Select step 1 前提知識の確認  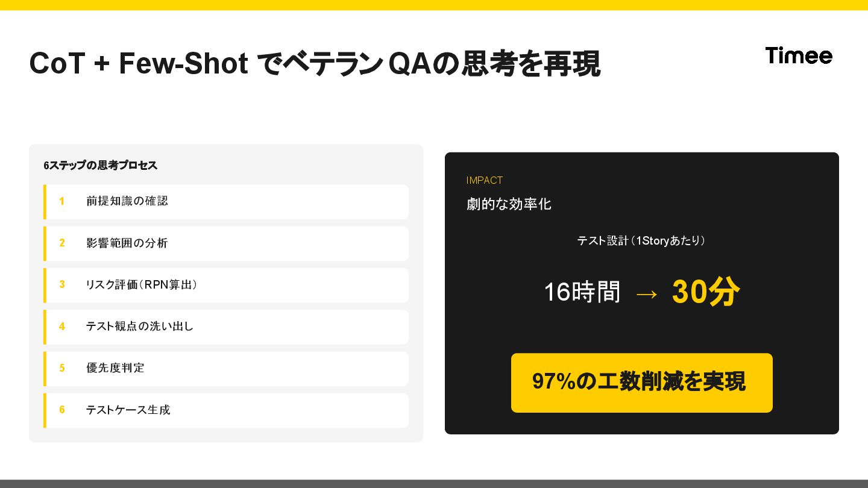coord(226,202)
